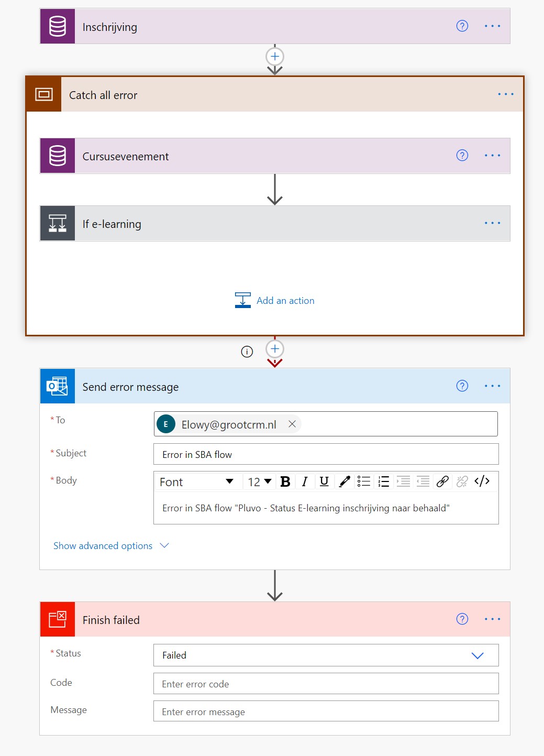Open the Font dropdown in the Body toolbar

pos(198,481)
